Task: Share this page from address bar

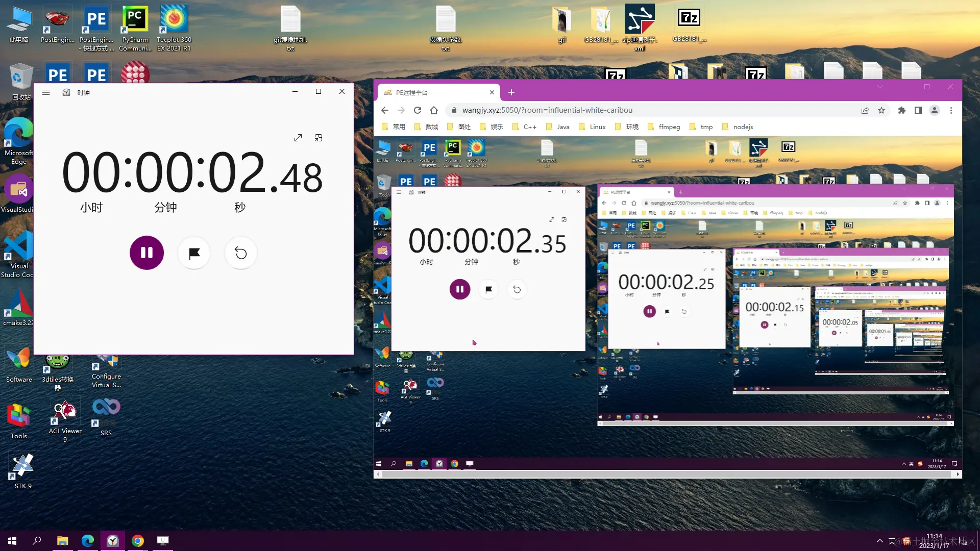Action: pyautogui.click(x=865, y=110)
